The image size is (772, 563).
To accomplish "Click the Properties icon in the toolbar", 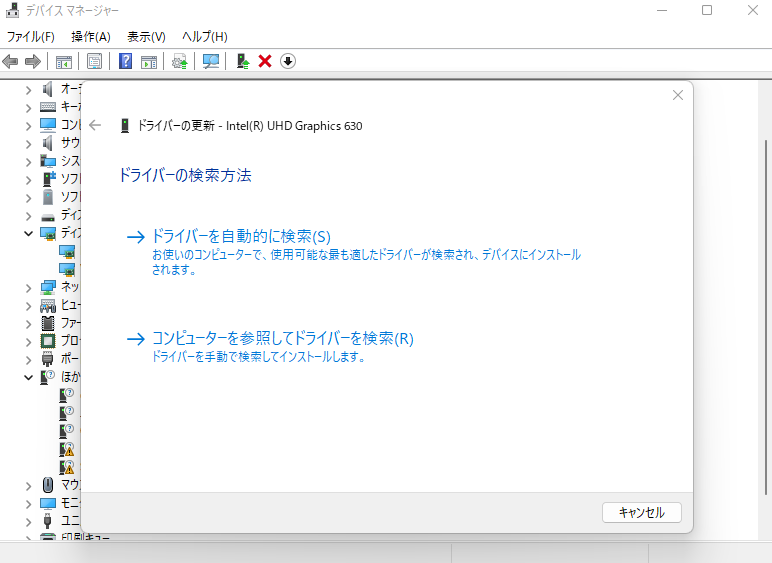I will coord(94,61).
